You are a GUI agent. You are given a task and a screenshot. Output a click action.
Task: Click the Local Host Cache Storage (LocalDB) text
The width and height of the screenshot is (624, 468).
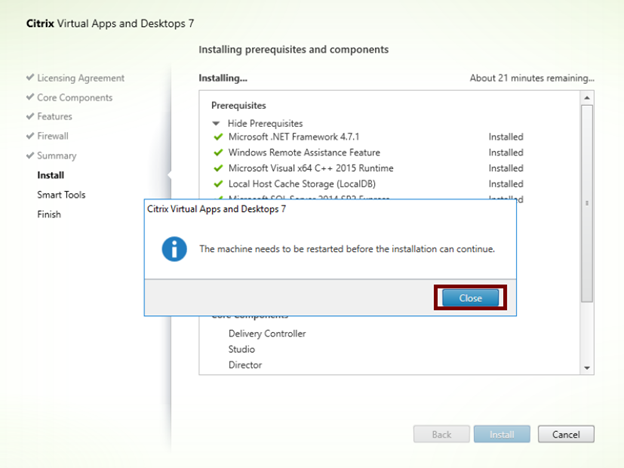coord(302,184)
